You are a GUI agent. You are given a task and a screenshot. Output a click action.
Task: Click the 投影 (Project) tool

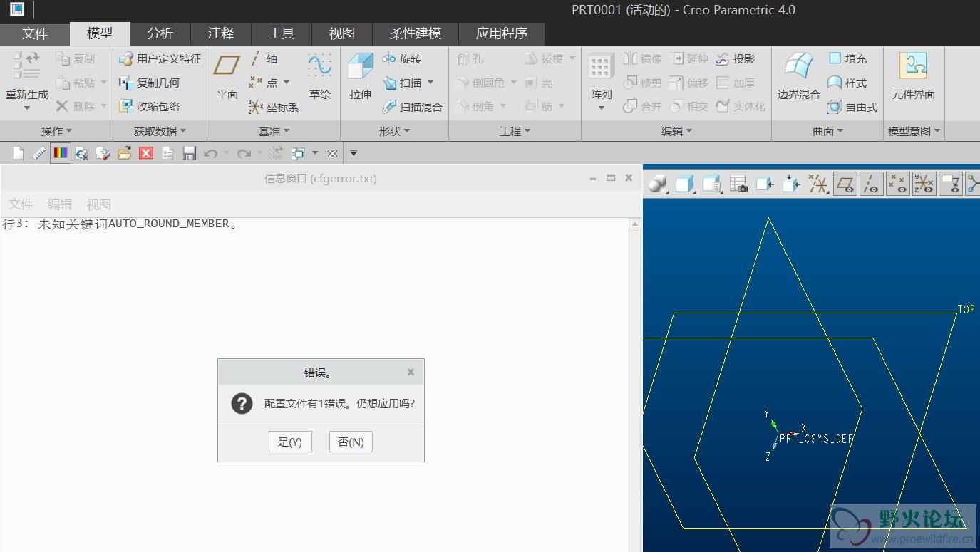(735, 58)
